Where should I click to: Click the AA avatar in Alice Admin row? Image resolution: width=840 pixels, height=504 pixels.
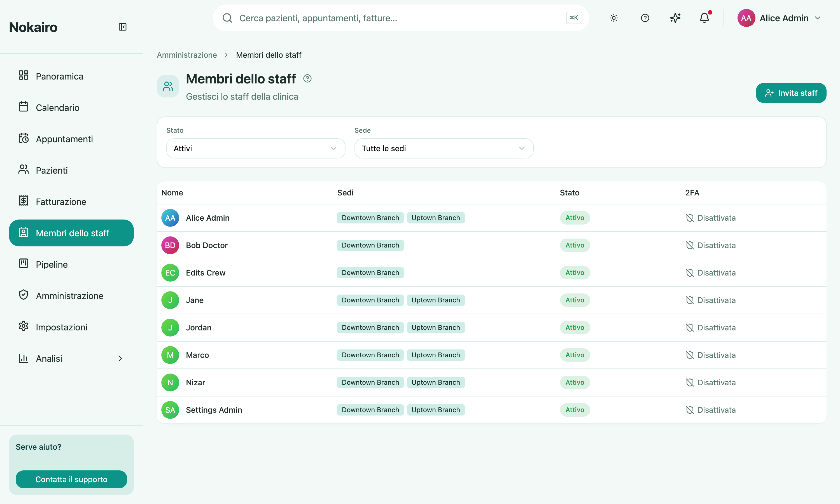(x=170, y=218)
